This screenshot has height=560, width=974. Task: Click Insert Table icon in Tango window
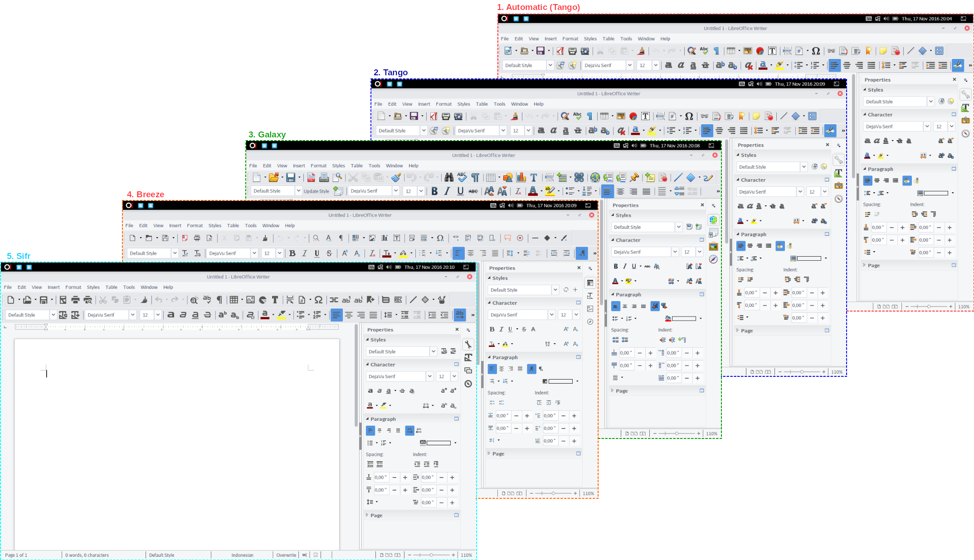coord(604,116)
